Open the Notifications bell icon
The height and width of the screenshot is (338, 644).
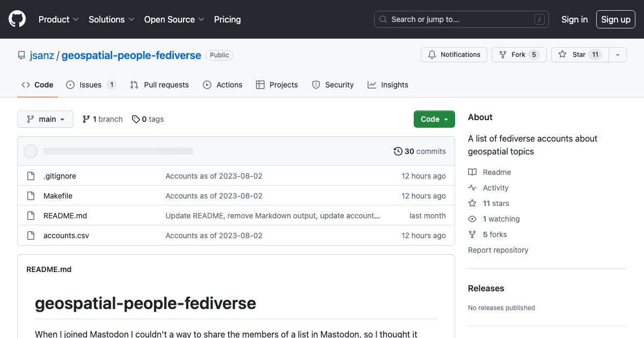pyautogui.click(x=432, y=54)
